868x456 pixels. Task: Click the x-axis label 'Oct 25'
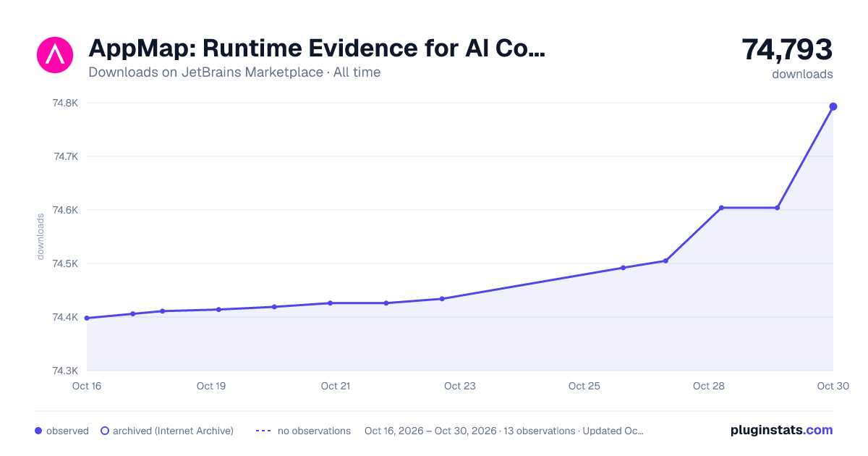tap(584, 386)
